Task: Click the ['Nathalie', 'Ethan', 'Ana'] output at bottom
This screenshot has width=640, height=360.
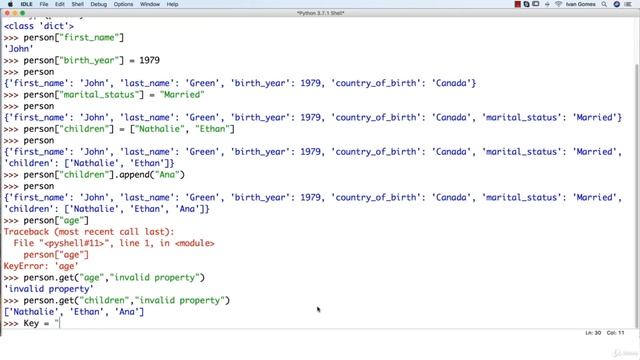Action: coord(74,312)
